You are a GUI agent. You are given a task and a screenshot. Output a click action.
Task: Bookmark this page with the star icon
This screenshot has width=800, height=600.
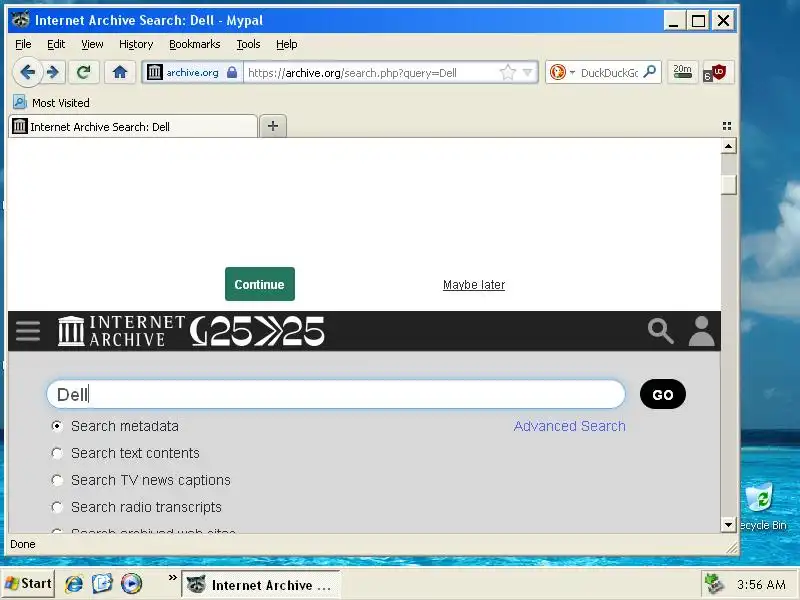[508, 72]
